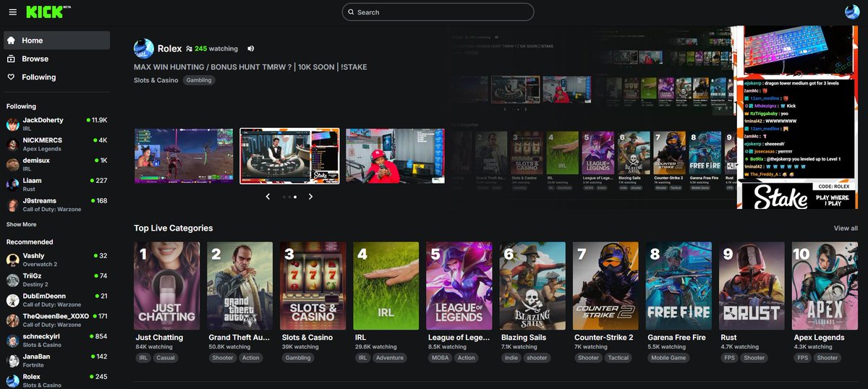The height and width of the screenshot is (389, 868).
Task: Go to the Home sidebar item
Action: (x=56, y=40)
